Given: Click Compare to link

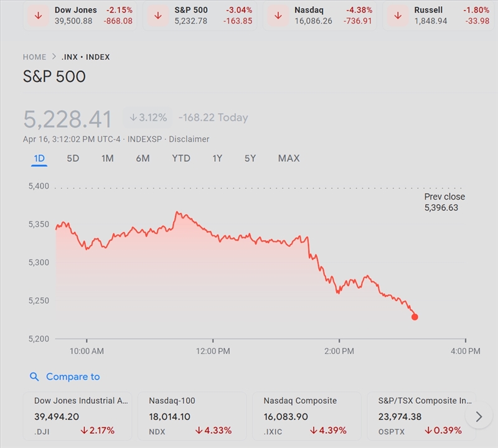Looking at the screenshot, I should (x=72, y=376).
